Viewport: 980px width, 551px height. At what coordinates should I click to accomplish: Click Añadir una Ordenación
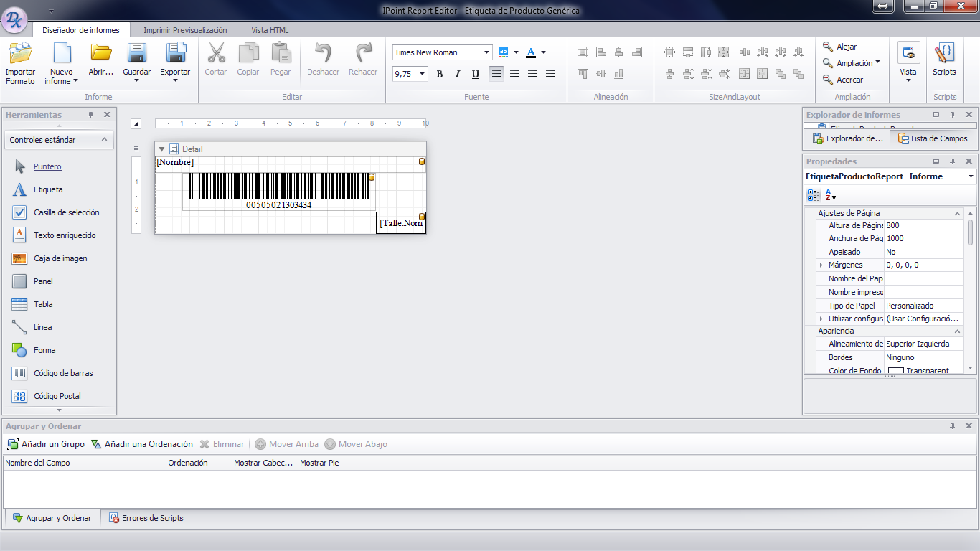click(142, 444)
